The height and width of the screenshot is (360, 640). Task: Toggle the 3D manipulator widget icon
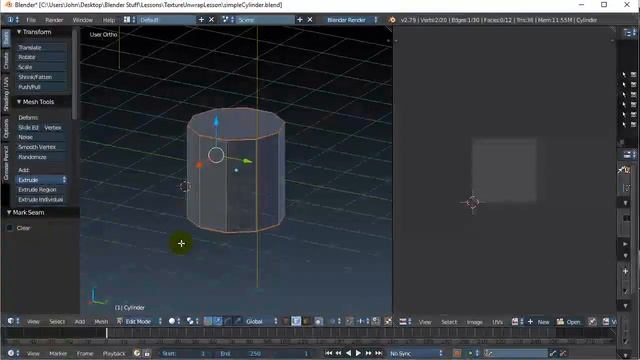click(208, 322)
